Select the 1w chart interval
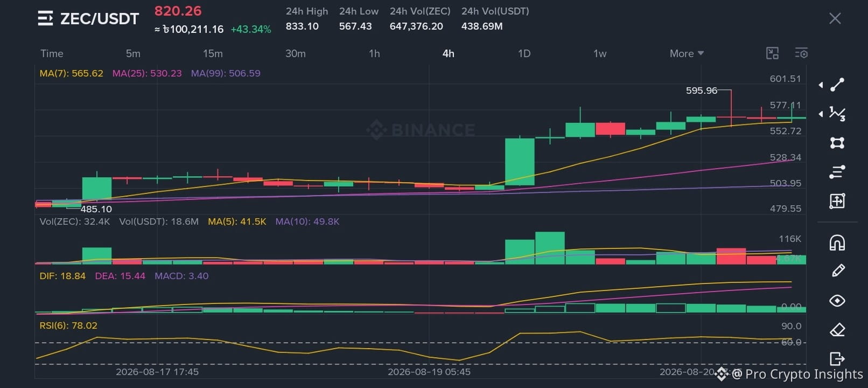The image size is (868, 388). [600, 53]
